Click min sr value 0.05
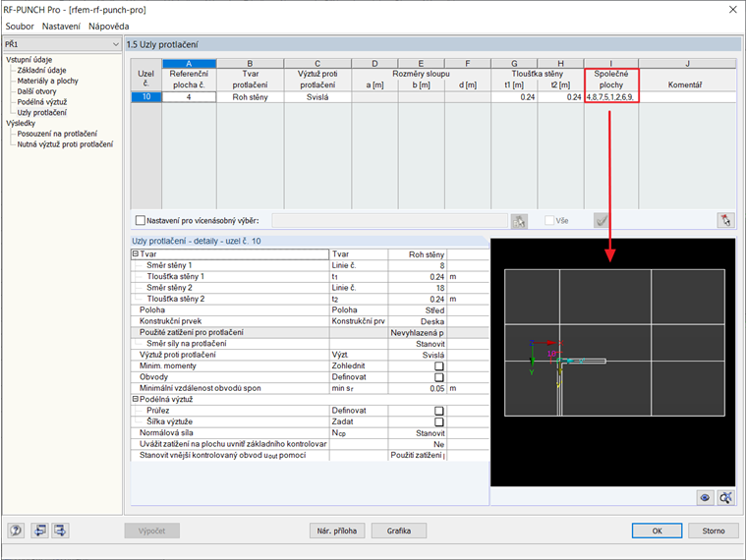The height and width of the screenshot is (560, 747). 418,389
